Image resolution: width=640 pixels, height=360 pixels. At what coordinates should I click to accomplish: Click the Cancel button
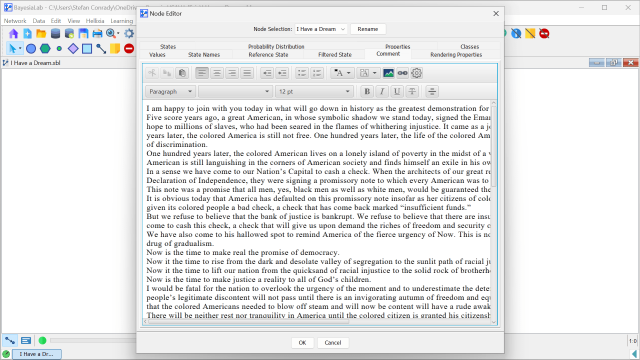[333, 342]
